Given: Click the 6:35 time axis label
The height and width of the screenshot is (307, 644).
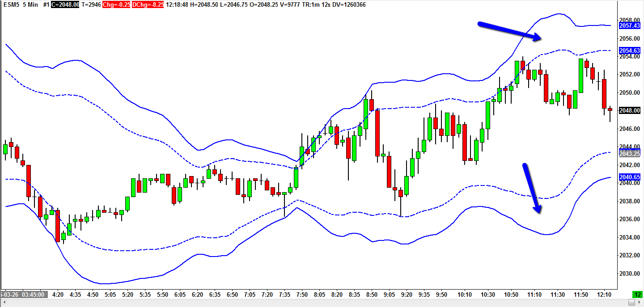Looking at the screenshot, I should [x=215, y=295].
